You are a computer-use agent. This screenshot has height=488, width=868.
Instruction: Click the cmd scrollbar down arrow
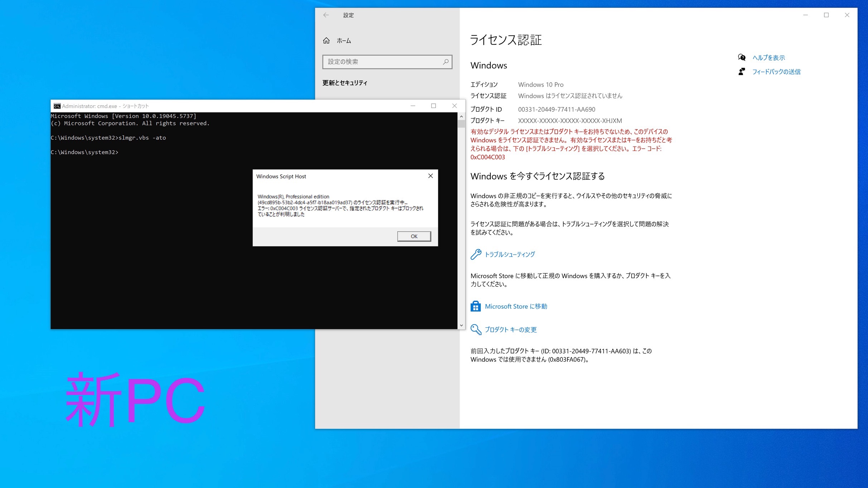(x=461, y=325)
